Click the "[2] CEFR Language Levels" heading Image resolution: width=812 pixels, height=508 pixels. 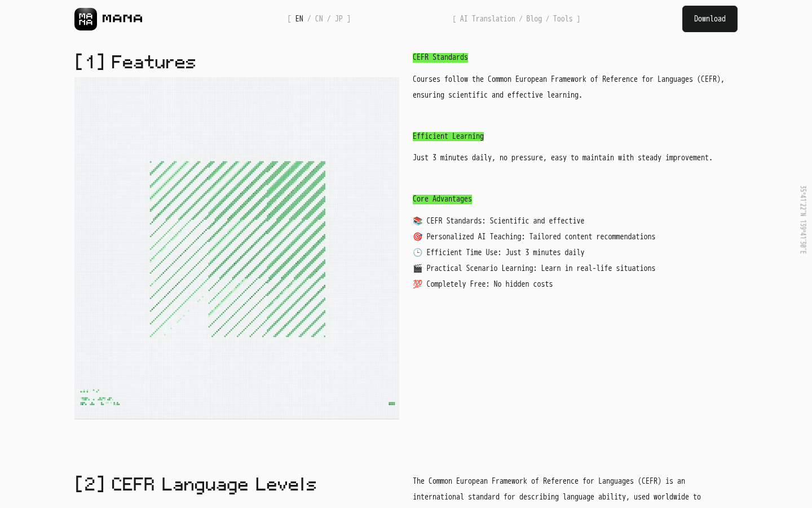pyautogui.click(x=196, y=484)
